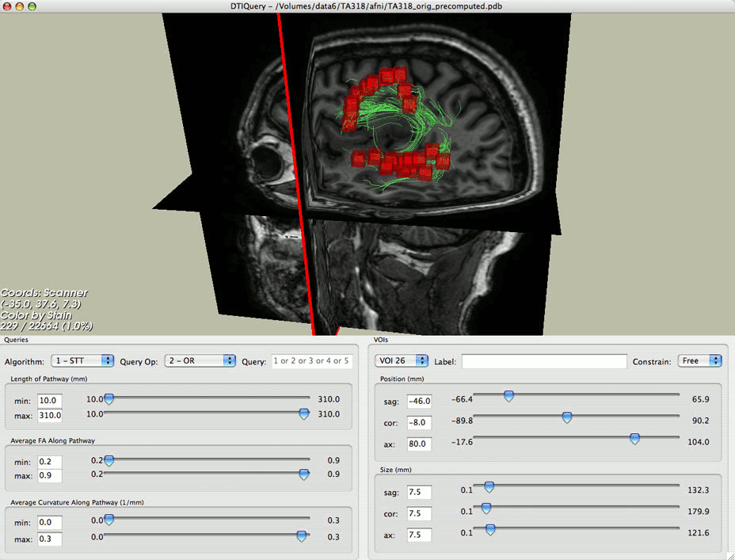Click the Position ax slider handle
Viewport: 735px width, 560px height.
[634, 439]
